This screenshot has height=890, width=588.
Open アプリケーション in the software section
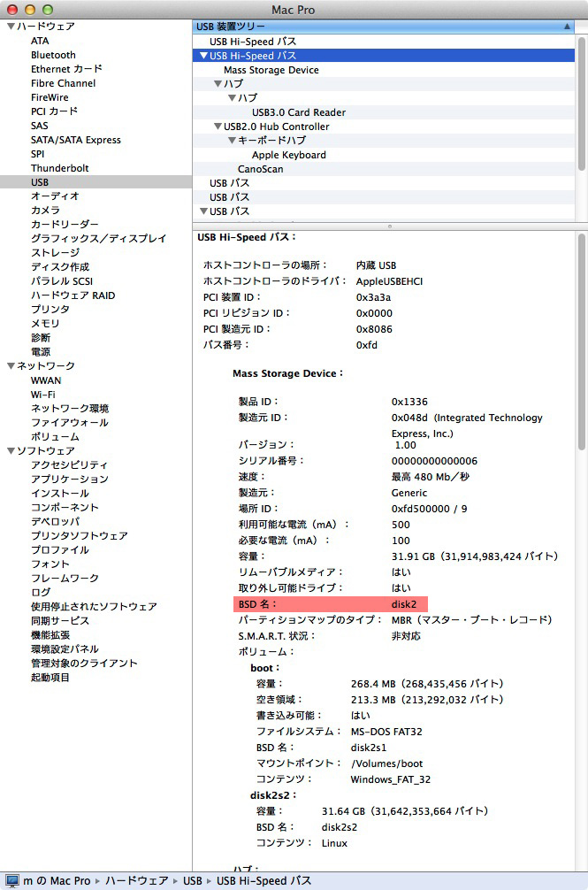[x=69, y=480]
